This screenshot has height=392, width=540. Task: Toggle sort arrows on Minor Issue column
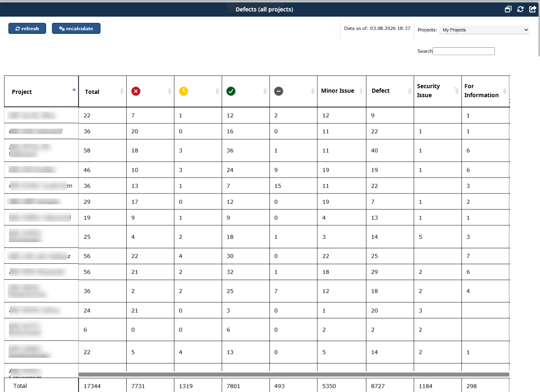click(361, 91)
